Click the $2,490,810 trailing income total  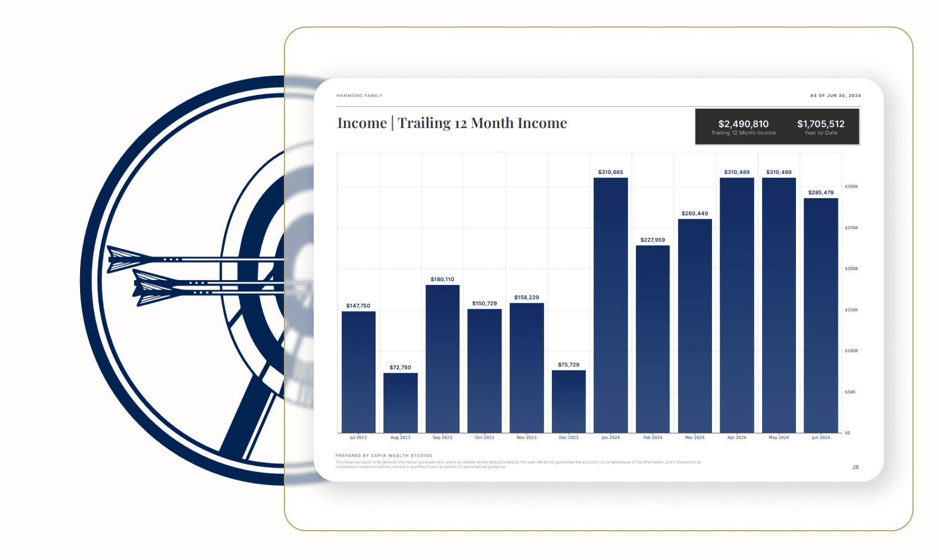click(743, 124)
